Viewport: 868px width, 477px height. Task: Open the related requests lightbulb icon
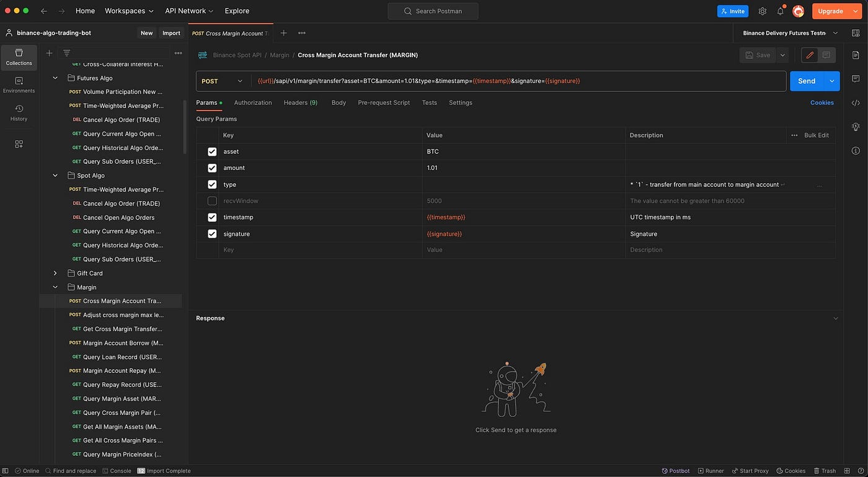click(x=856, y=127)
